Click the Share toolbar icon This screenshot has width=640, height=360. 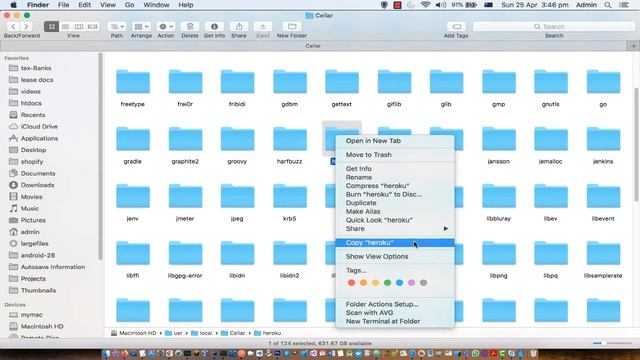click(239, 27)
